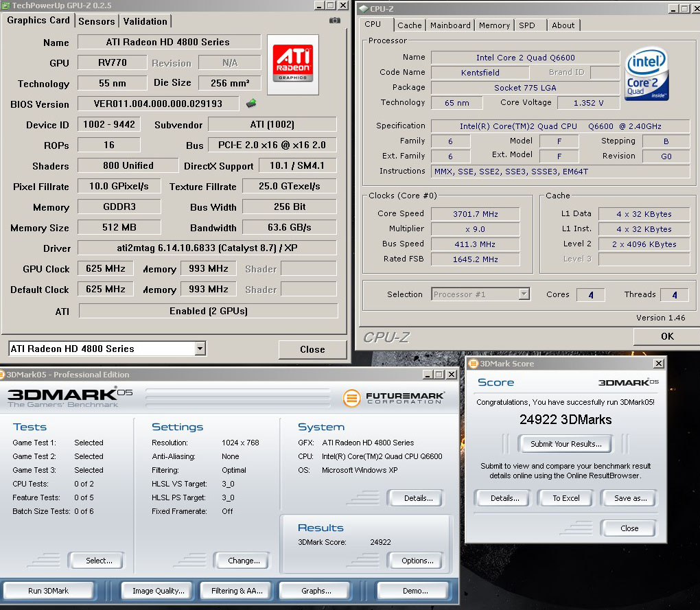
Task: Click the CPU-Z title bar icon
Action: pyautogui.click(x=363, y=8)
